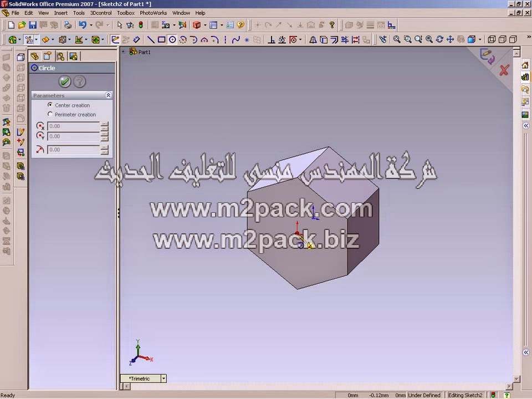Screen dimensions: 532x399
Task: Click the circle radius input field
Action: tap(73, 150)
